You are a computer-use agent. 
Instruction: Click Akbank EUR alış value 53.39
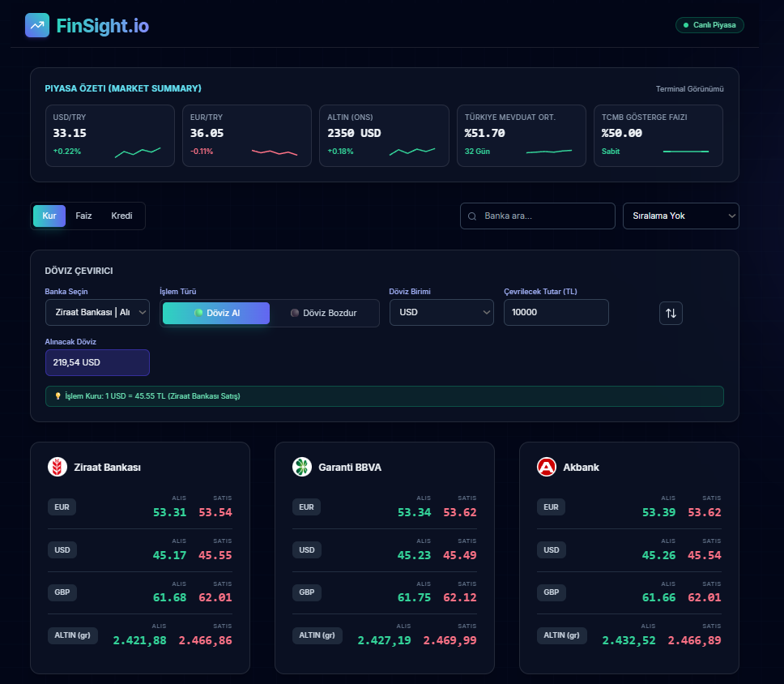(x=658, y=512)
